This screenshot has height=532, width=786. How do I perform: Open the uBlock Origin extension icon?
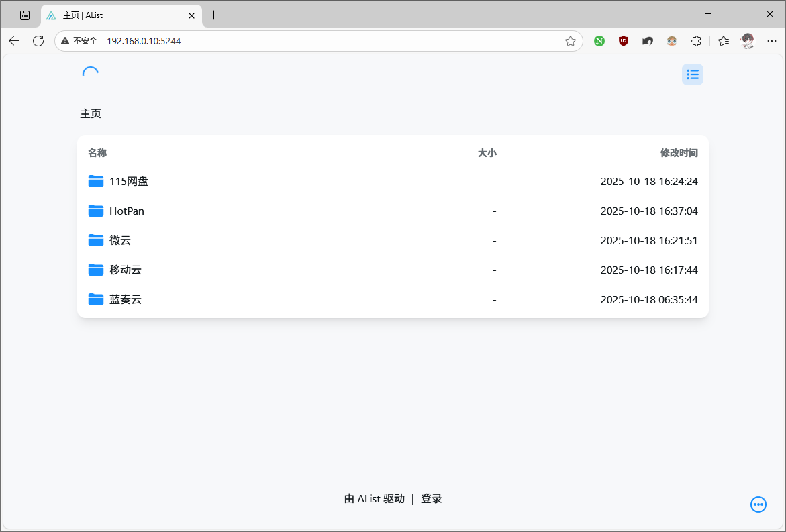pyautogui.click(x=624, y=41)
